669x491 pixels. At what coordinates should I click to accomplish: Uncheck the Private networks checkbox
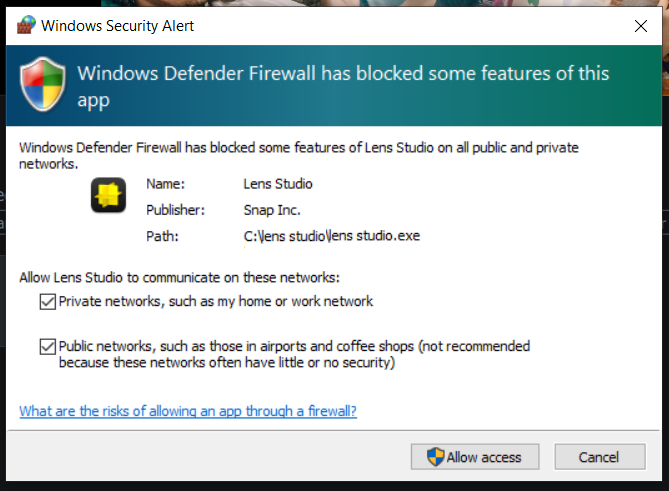47,301
